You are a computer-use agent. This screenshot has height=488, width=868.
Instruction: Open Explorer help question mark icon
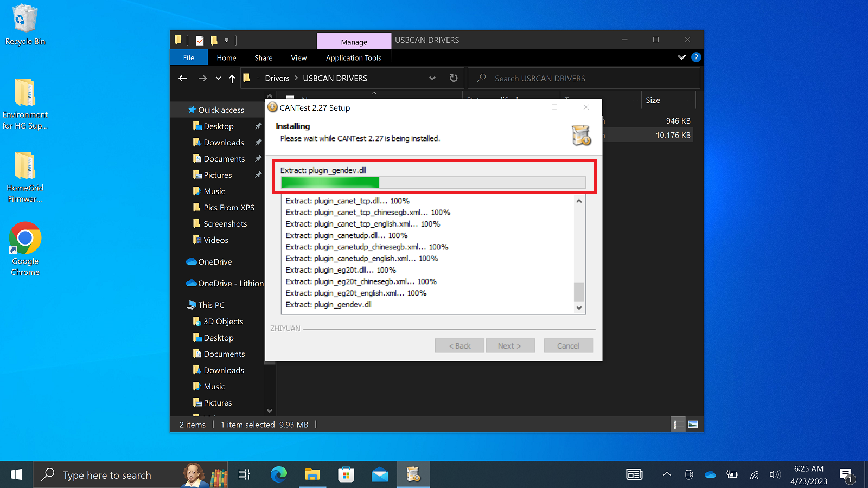tap(696, 57)
